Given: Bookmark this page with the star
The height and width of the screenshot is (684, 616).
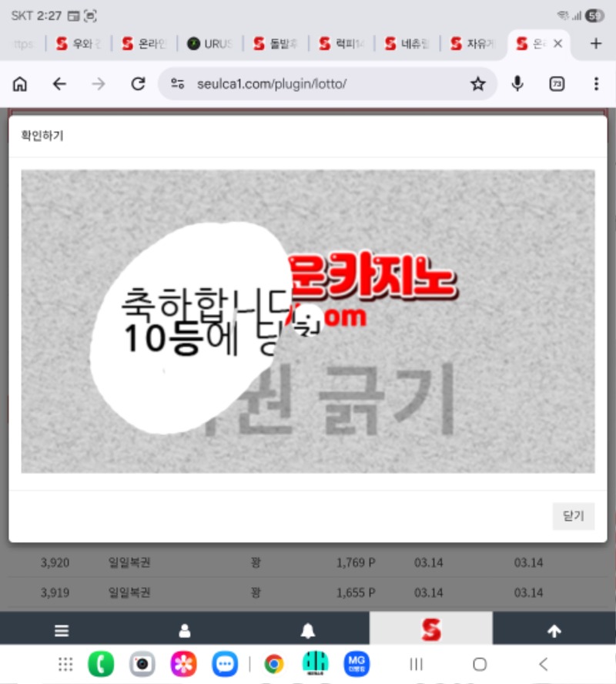Looking at the screenshot, I should tap(478, 84).
